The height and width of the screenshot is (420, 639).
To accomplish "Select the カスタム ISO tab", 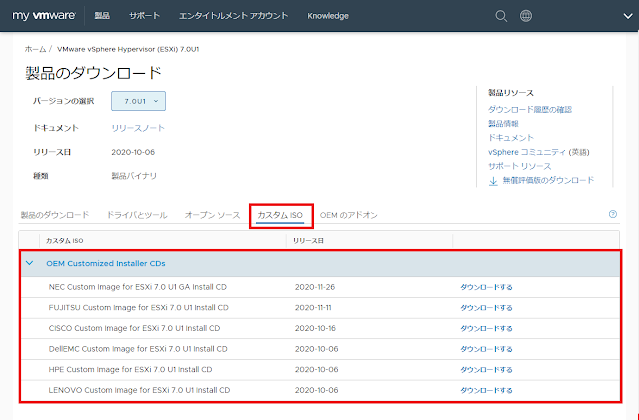I will 280,215.
